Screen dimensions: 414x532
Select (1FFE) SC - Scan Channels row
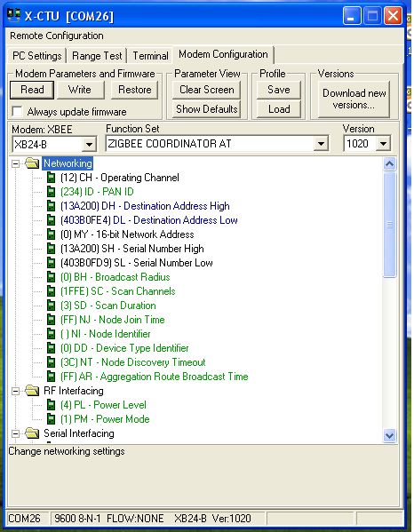coord(118,291)
